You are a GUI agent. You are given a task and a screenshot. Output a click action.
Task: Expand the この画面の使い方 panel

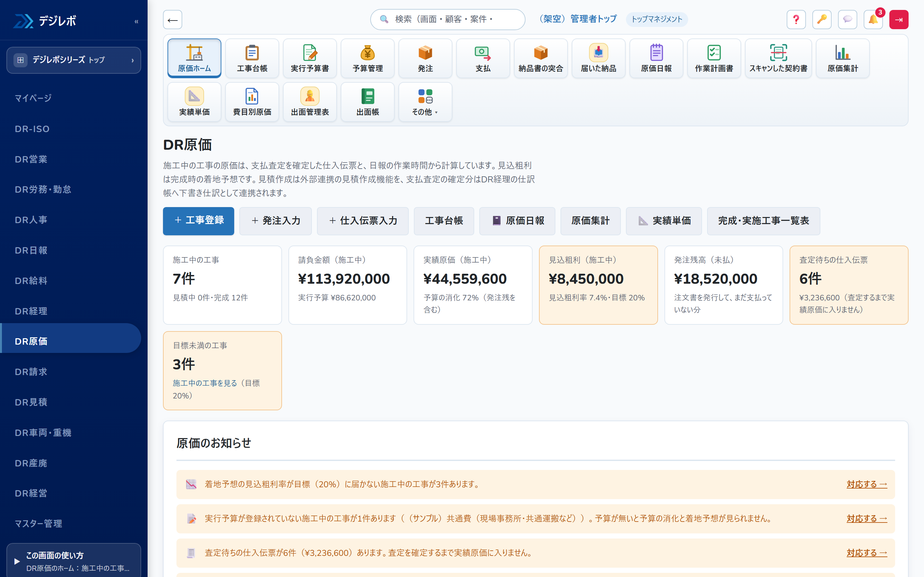coord(74,561)
